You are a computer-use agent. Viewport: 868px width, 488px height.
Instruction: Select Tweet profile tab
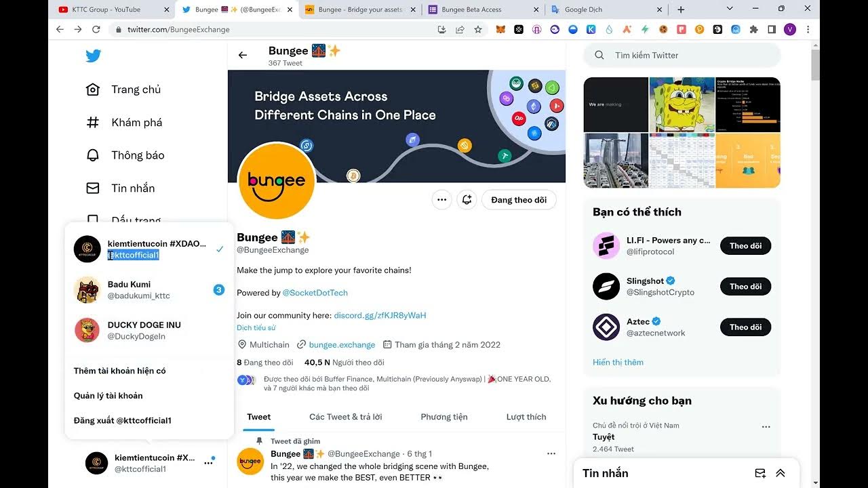tap(259, 417)
